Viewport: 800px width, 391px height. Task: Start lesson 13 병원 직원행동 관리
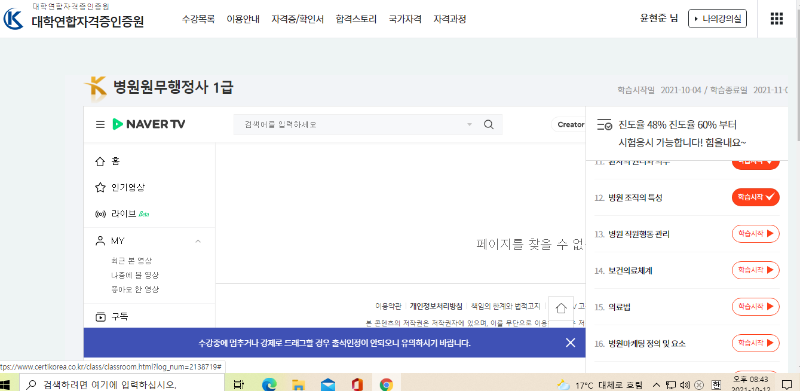coord(756,234)
